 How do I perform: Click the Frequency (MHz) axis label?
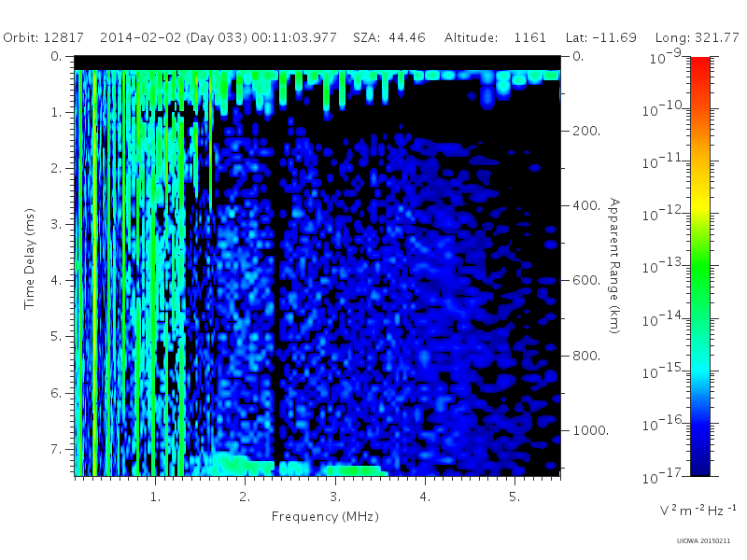click(x=325, y=517)
